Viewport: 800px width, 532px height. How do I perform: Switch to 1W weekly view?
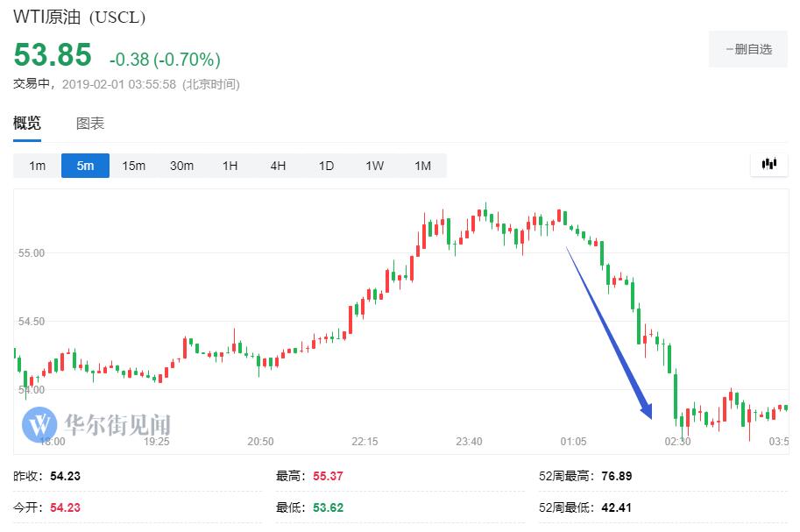tap(374, 166)
